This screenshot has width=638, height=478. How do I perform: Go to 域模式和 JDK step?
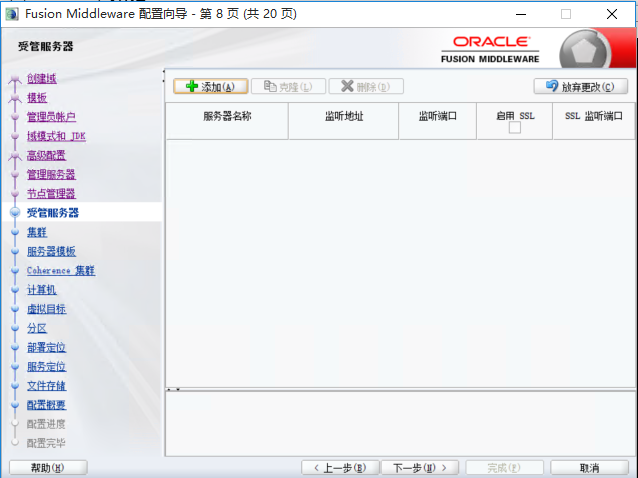click(56, 136)
